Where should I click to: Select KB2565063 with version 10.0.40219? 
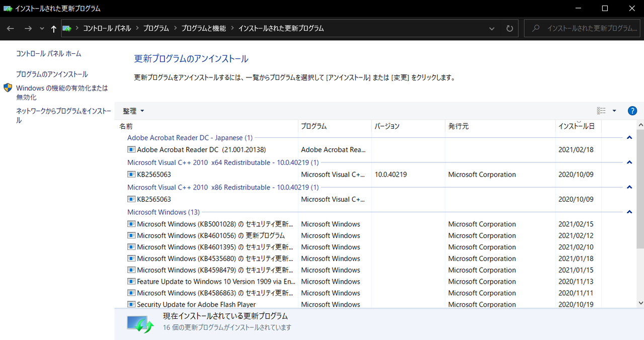pyautogui.click(x=365, y=175)
